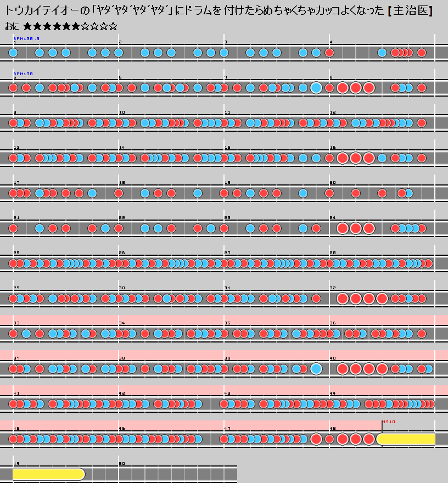Screen dimensions: 448x483
Task: Click measure number 4 label
Action: click(x=331, y=42)
